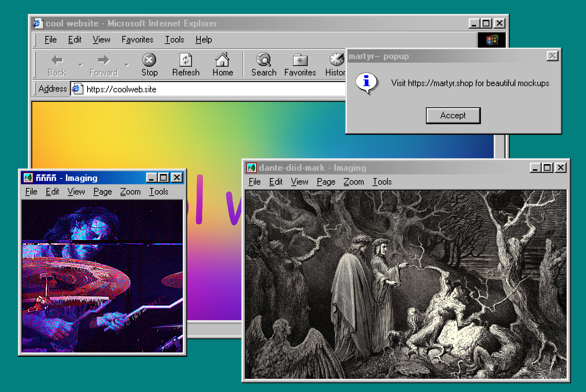This screenshot has width=586, height=392.
Task: Open the Favorites menu in Internet Explorer menu bar
Action: 137,40
